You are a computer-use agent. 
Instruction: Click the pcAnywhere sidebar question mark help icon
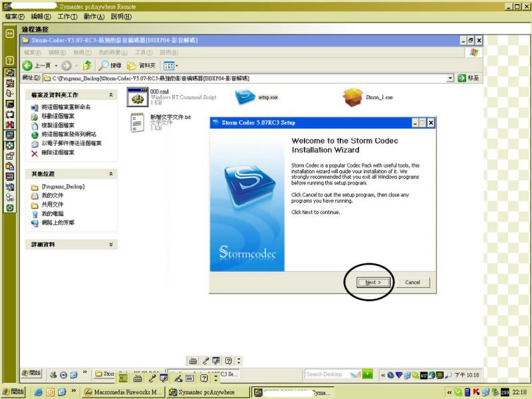coord(9,61)
